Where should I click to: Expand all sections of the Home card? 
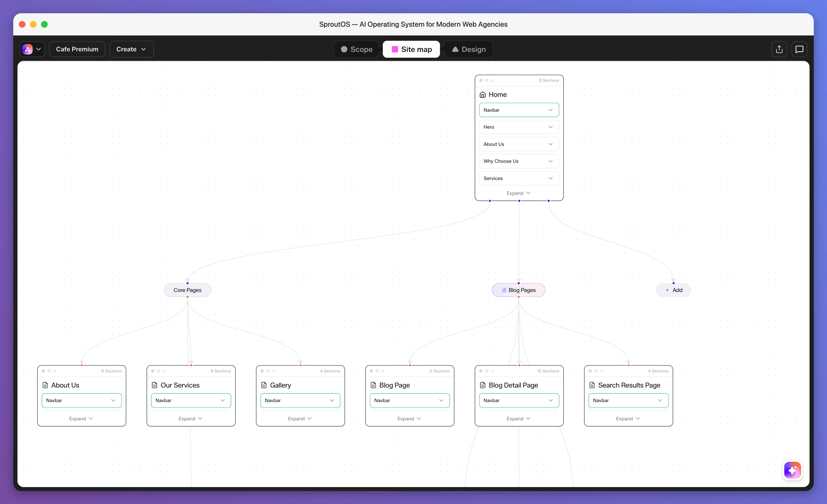(519, 193)
